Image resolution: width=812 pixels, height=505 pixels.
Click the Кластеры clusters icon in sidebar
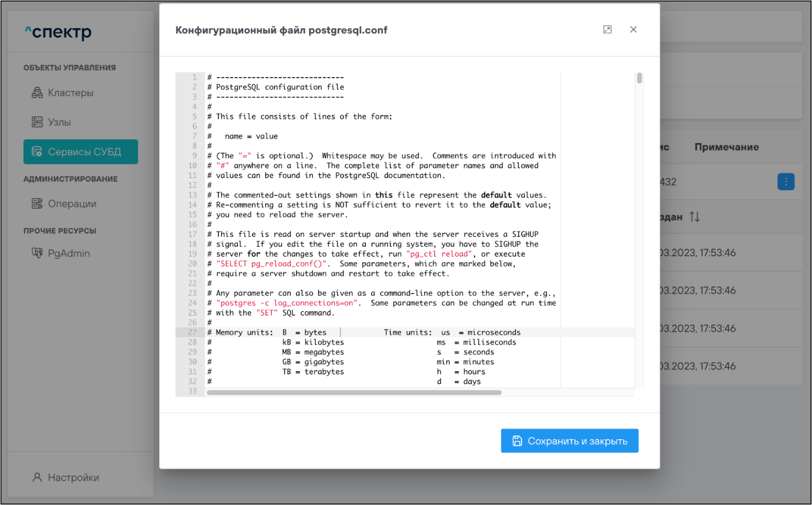coord(37,93)
